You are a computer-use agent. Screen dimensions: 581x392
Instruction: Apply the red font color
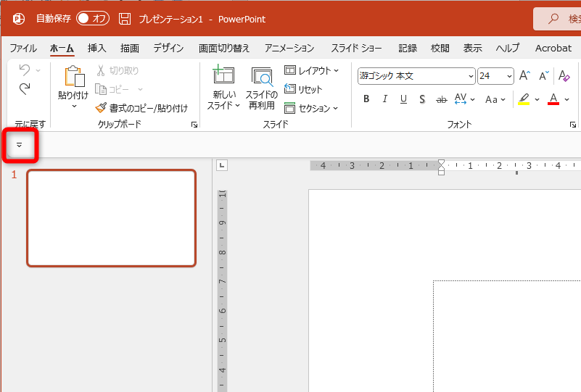tap(553, 99)
